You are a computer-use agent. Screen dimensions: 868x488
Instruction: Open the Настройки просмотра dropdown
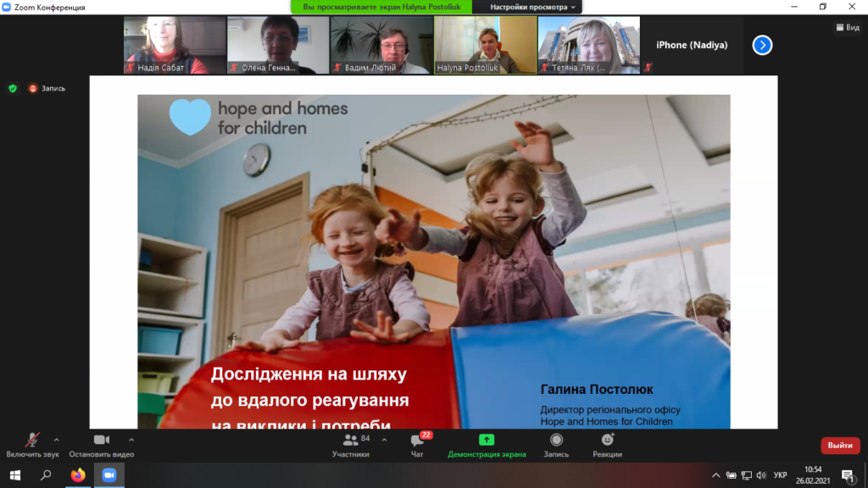pos(532,7)
